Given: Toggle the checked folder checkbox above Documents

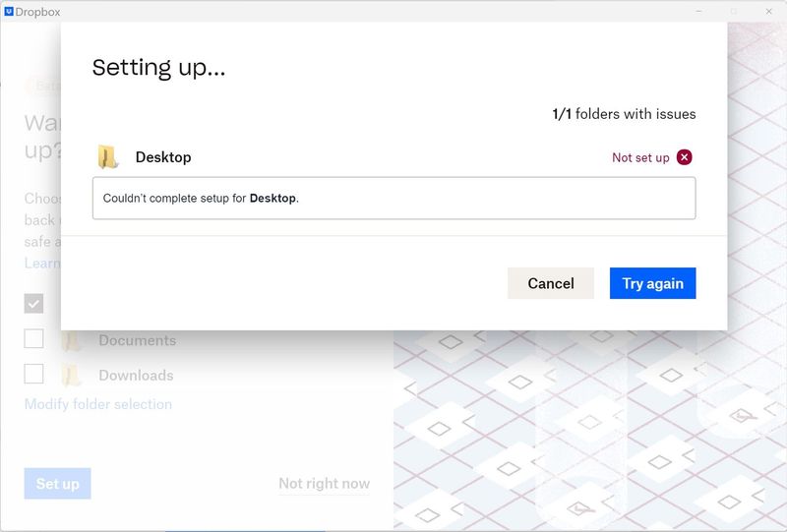Looking at the screenshot, I should pos(33,304).
